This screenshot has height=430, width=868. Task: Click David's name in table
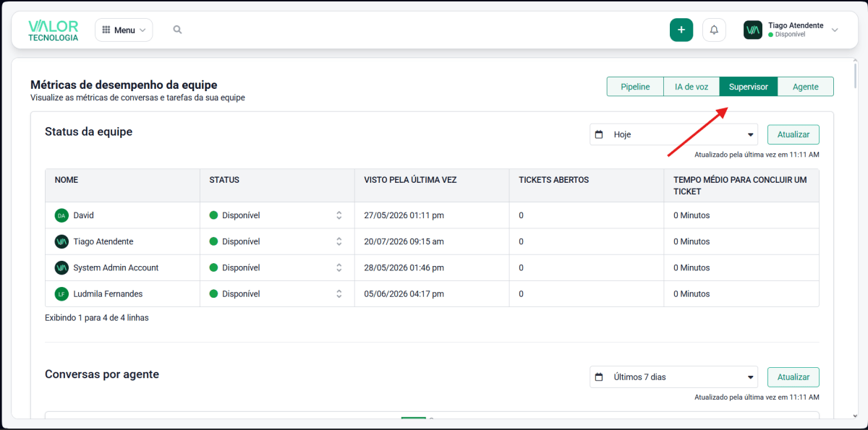pos(84,215)
